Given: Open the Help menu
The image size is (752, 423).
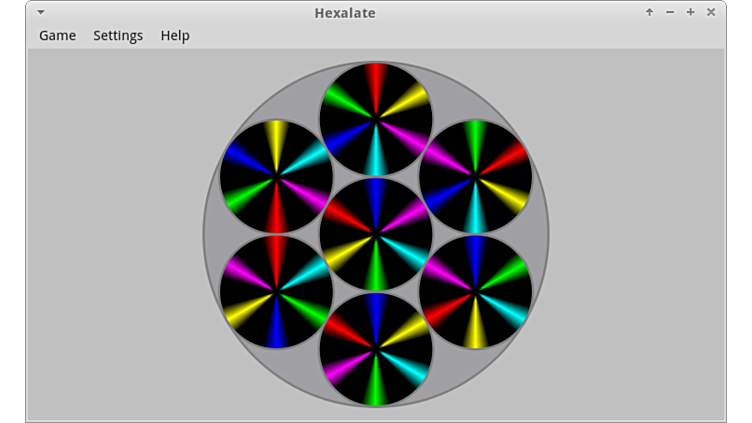Looking at the screenshot, I should [x=175, y=35].
